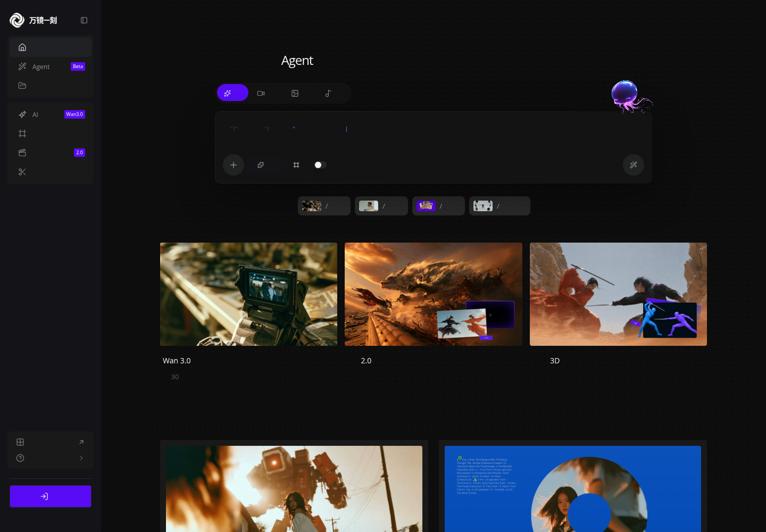Collapse the sidebar using the panel icon
This screenshot has width=766, height=532.
pos(84,20)
